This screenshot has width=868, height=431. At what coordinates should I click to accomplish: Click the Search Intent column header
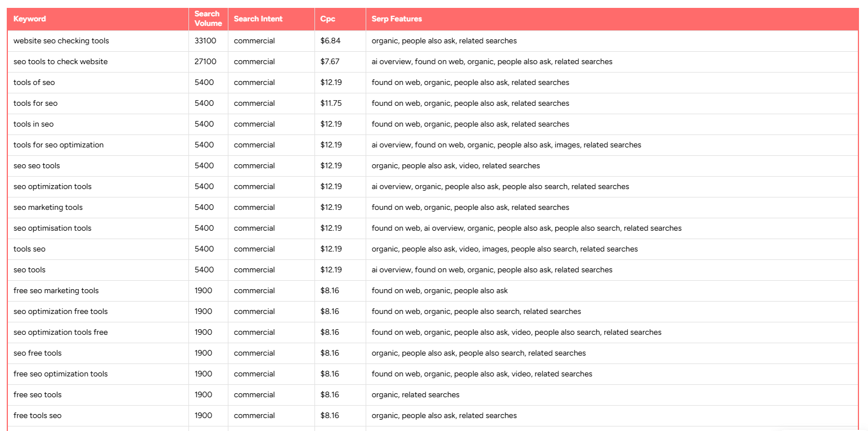pos(258,19)
